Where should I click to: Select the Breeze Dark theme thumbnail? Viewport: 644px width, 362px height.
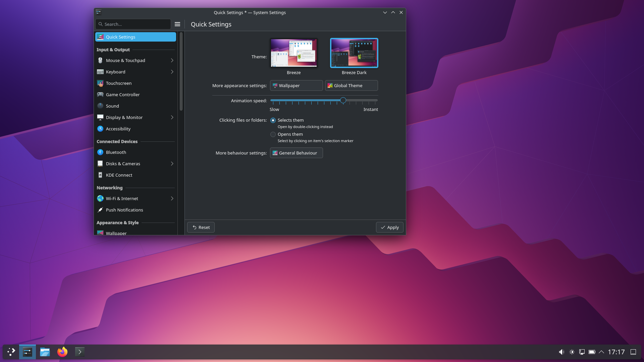[354, 53]
